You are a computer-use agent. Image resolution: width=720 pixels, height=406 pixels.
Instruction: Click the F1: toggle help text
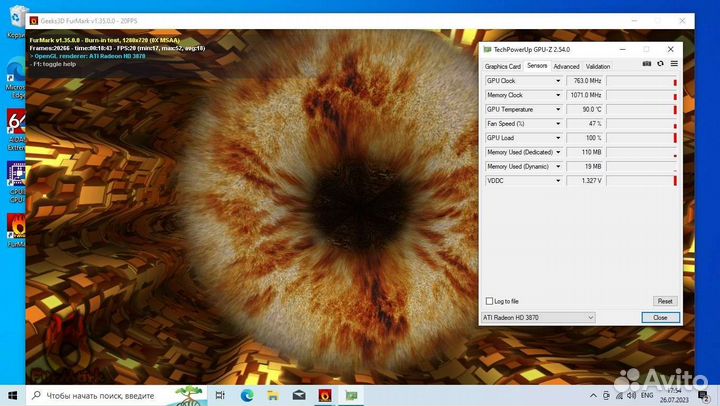pyautogui.click(x=53, y=64)
